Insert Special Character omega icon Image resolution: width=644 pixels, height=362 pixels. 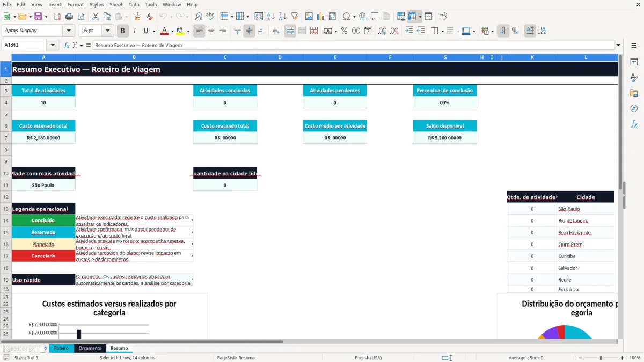pyautogui.click(x=346, y=17)
